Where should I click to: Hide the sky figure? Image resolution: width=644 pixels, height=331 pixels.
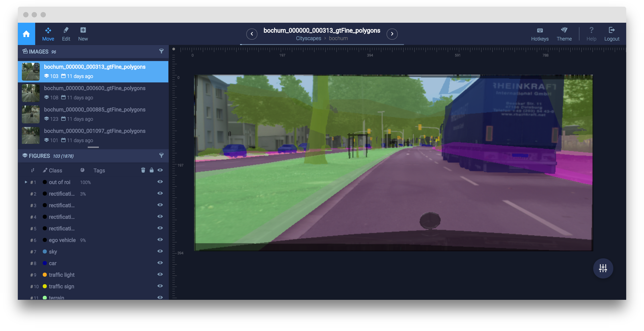[160, 251]
